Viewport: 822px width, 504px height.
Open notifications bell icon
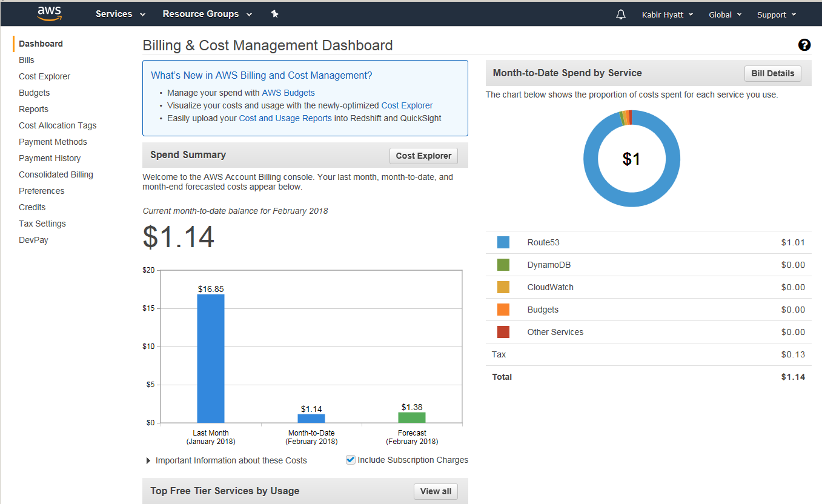pyautogui.click(x=621, y=15)
